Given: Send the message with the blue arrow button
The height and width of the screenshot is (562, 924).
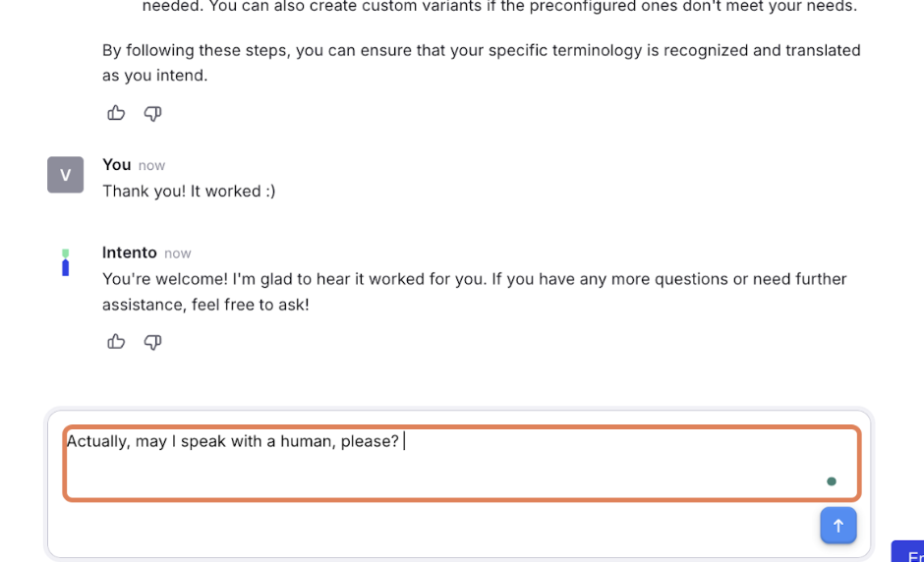Looking at the screenshot, I should [837, 525].
